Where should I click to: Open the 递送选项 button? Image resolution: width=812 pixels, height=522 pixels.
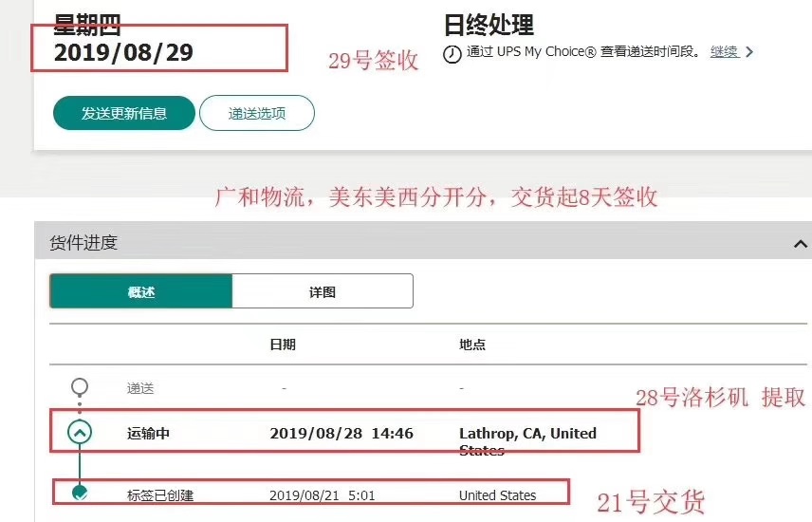pos(256,113)
